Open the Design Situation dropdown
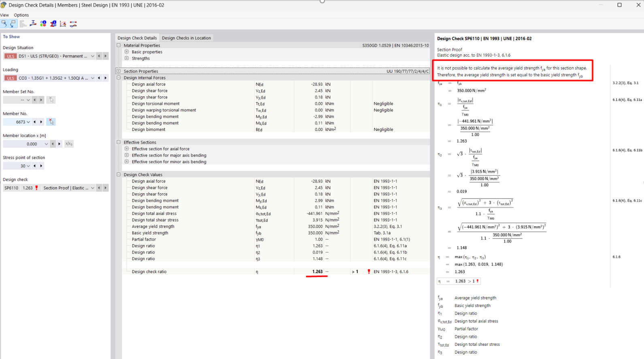644x359 pixels. click(x=93, y=56)
